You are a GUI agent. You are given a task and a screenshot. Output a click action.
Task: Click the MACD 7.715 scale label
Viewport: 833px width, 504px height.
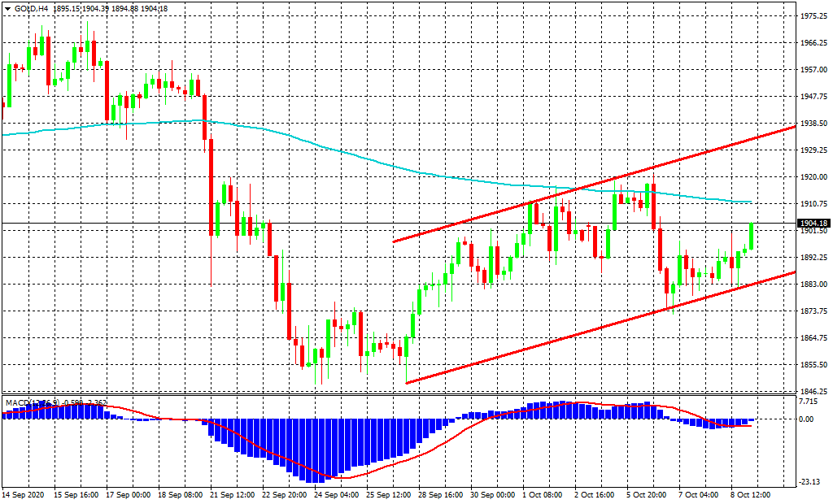pos(810,402)
